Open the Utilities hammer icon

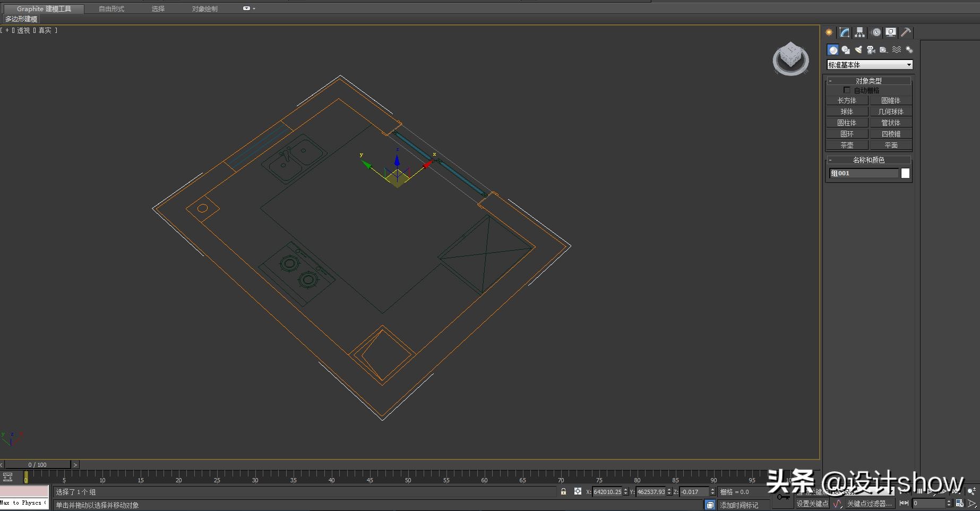point(906,32)
